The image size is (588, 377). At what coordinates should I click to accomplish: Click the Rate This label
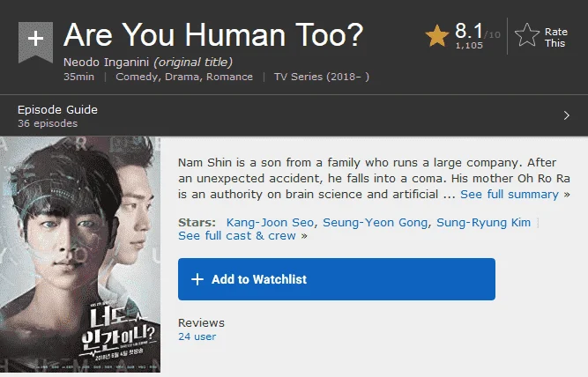tap(555, 38)
